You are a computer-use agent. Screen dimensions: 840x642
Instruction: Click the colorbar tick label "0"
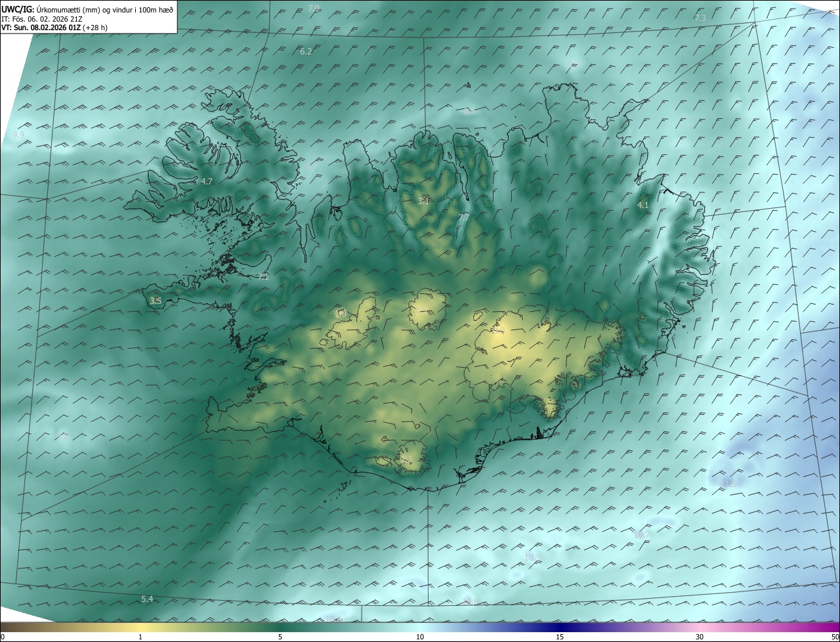click(x=3, y=637)
